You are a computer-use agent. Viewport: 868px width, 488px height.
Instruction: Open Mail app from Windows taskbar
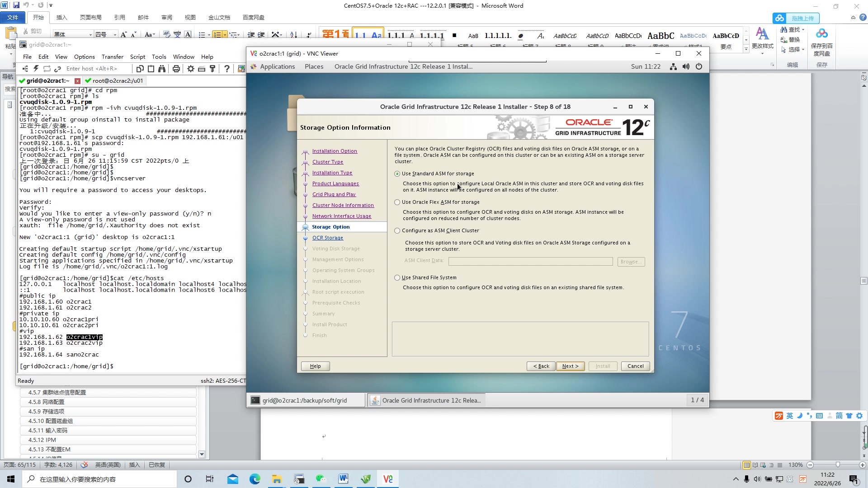point(233,479)
